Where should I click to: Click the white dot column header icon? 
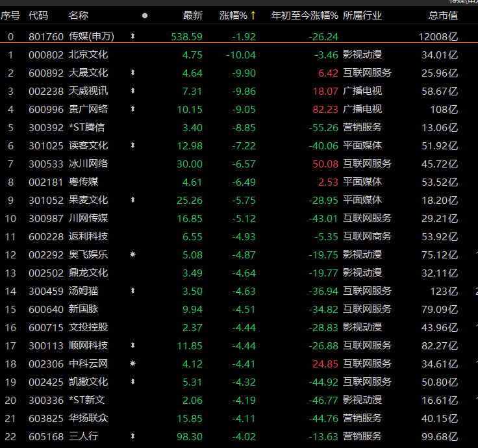[x=144, y=16]
